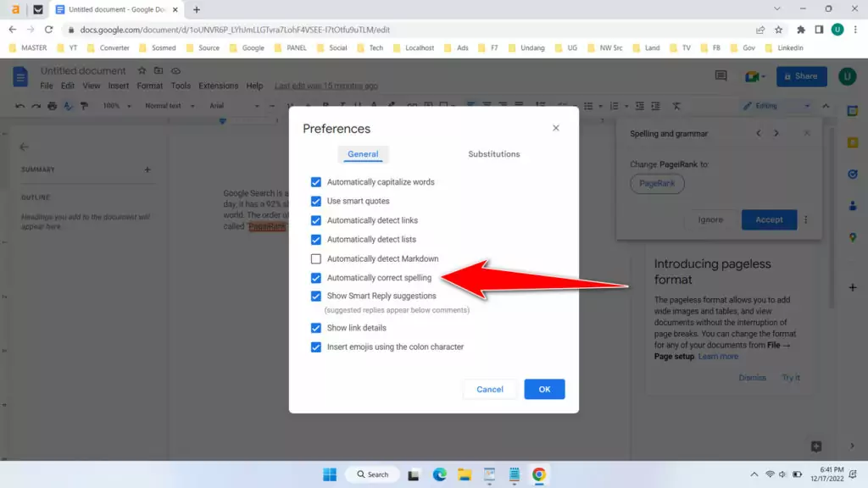Clear formatting with the toolbar icon

pyautogui.click(x=676, y=106)
